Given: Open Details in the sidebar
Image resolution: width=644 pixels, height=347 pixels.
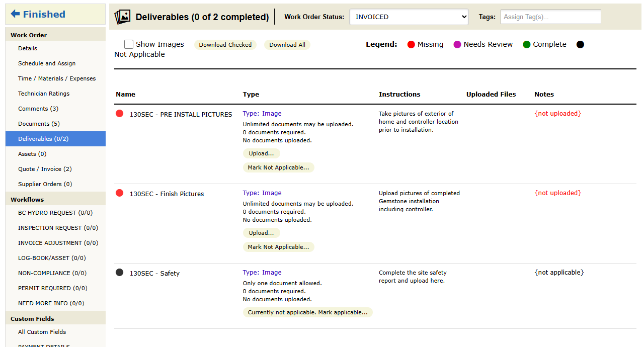Looking at the screenshot, I should 55,48.
